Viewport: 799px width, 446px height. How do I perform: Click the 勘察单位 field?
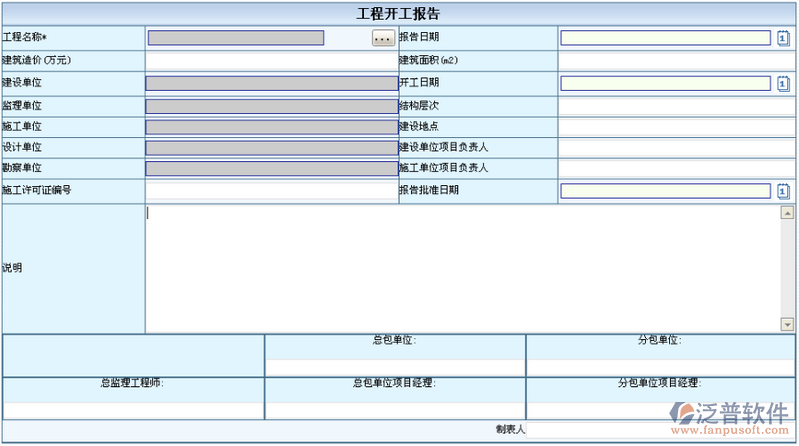pyautogui.click(x=272, y=168)
